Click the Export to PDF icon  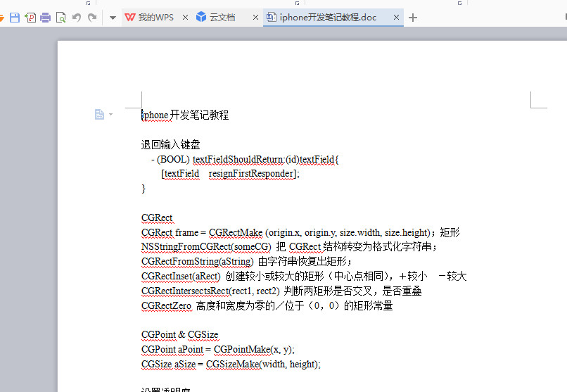click(x=30, y=18)
